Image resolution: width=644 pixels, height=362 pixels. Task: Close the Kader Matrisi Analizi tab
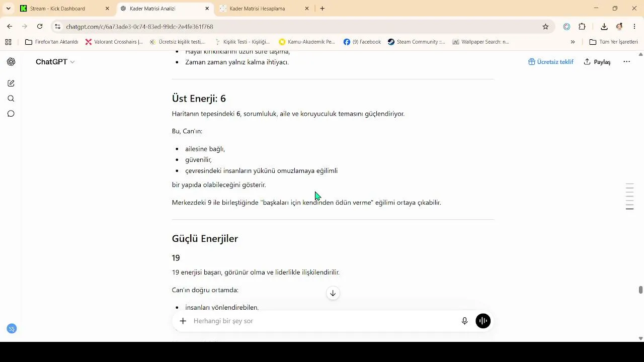point(207,9)
